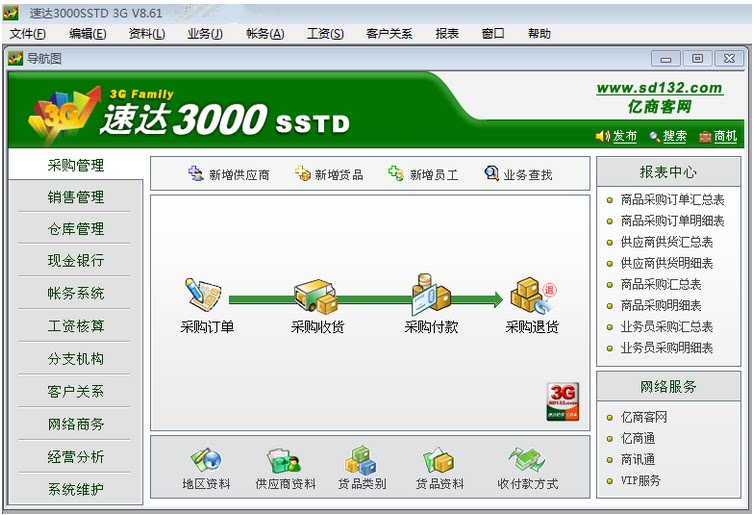Open the 客户关系 menu in menu bar
The image size is (754, 515).
point(389,34)
